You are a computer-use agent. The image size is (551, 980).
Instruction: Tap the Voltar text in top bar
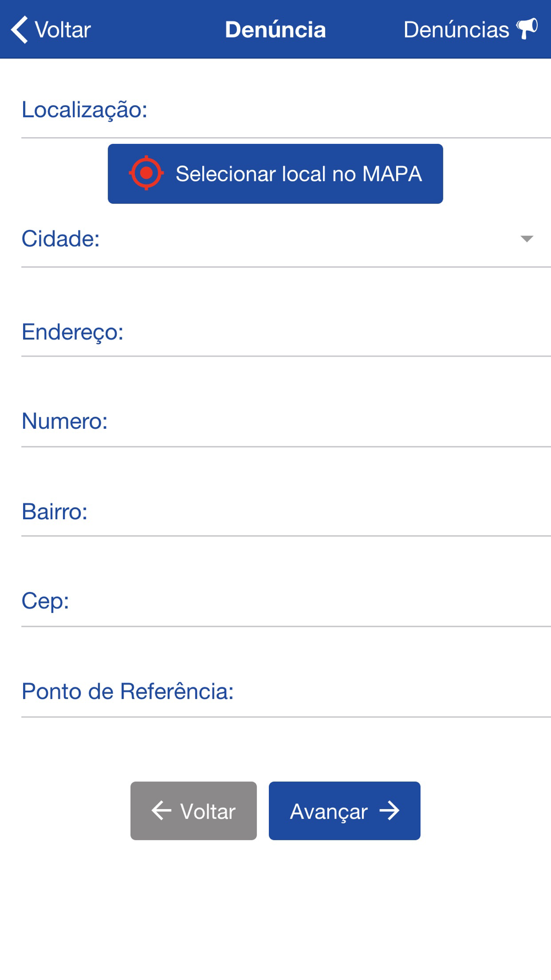(x=63, y=30)
